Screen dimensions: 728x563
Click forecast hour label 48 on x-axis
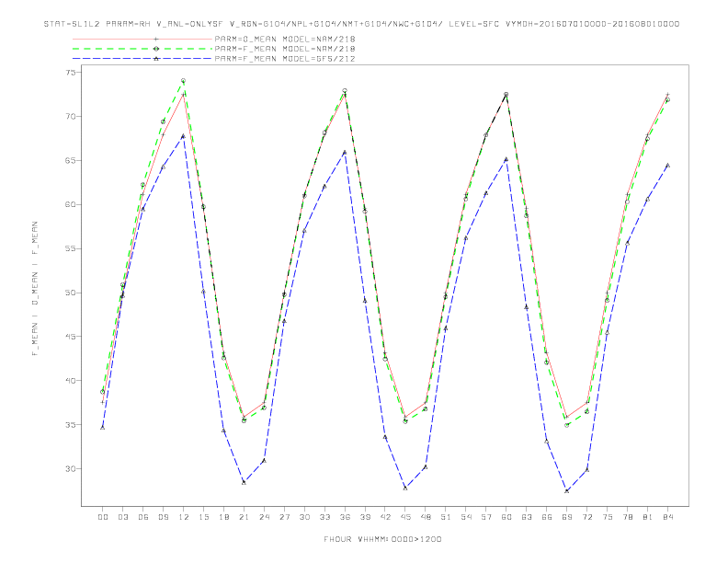(426, 517)
